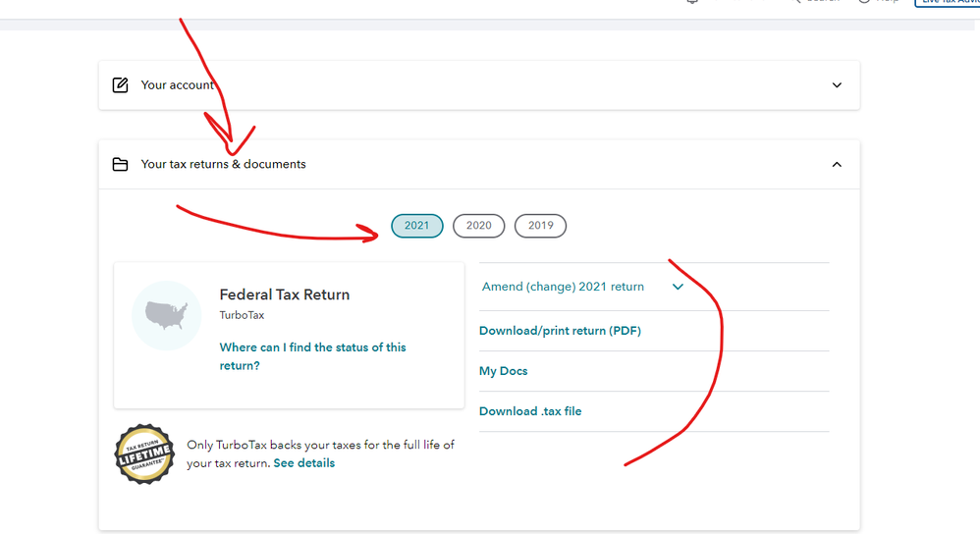Click See details guarantee link

tap(303, 462)
